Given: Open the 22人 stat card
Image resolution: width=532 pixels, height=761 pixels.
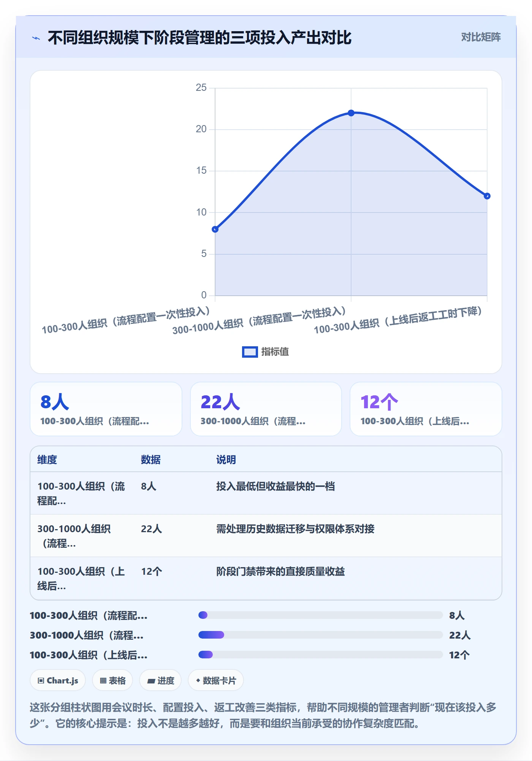Looking at the screenshot, I should (x=266, y=409).
